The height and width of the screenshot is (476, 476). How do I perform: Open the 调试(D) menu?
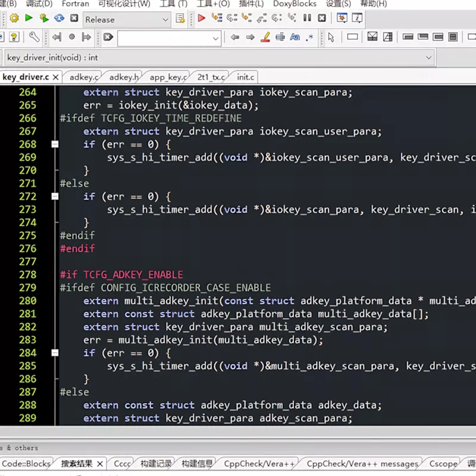(x=39, y=4)
